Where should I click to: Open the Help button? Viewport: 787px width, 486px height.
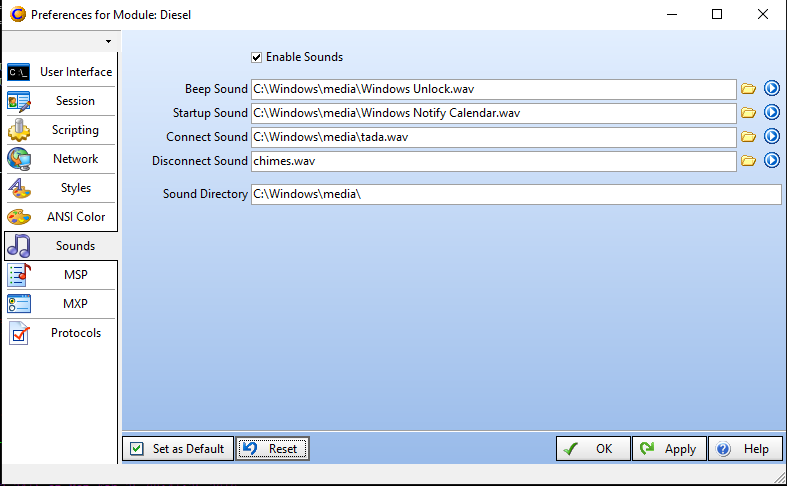tap(745, 448)
